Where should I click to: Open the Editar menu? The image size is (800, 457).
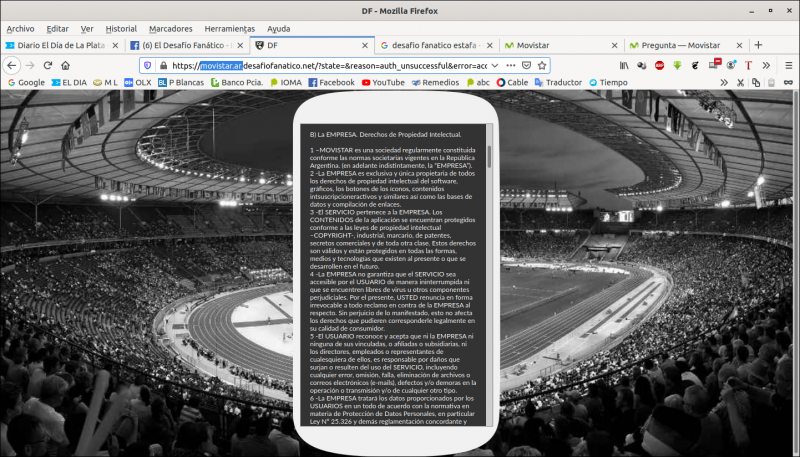click(57, 29)
